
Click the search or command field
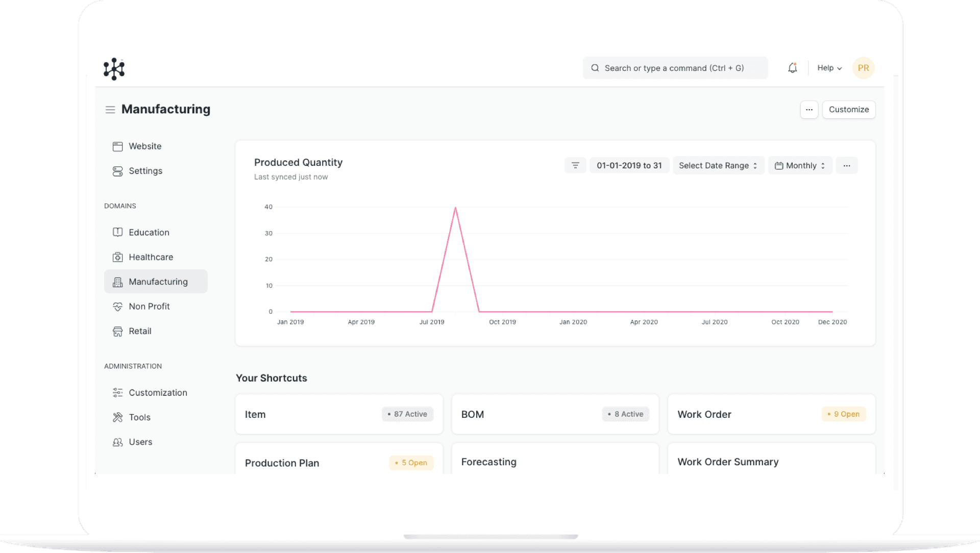point(675,68)
